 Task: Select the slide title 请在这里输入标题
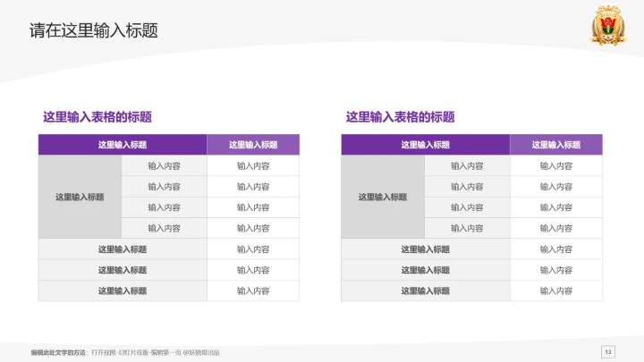coord(94,30)
